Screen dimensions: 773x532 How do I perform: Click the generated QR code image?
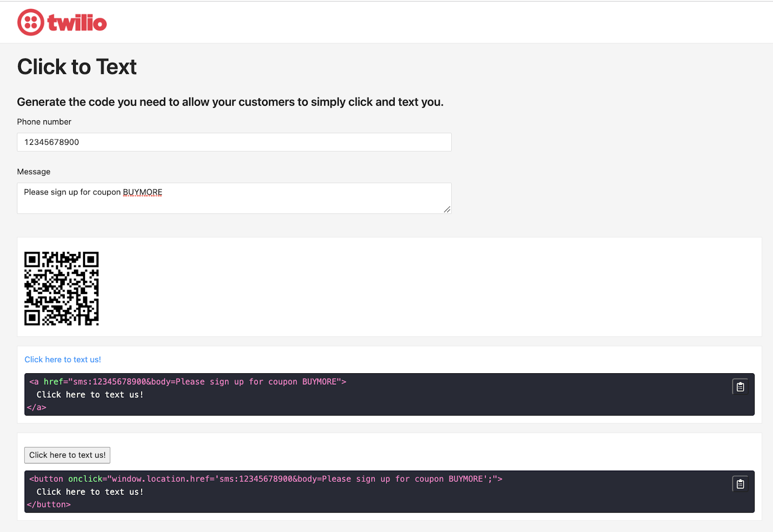(61, 288)
